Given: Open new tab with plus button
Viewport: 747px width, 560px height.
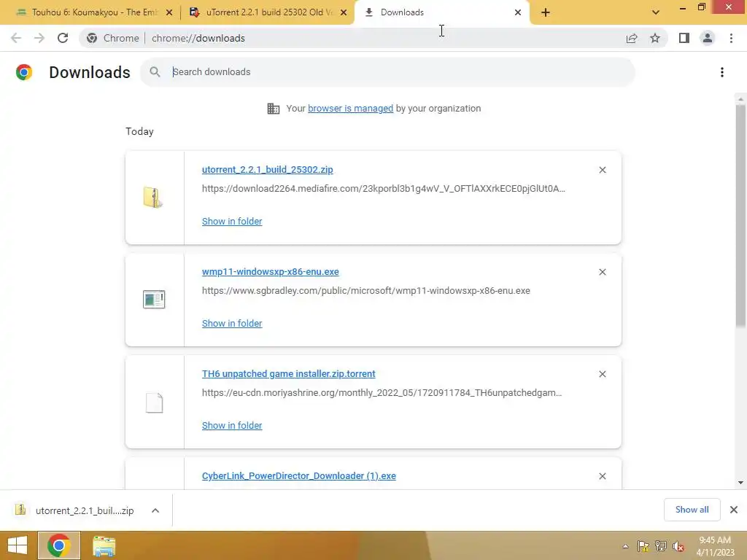Looking at the screenshot, I should pos(546,12).
